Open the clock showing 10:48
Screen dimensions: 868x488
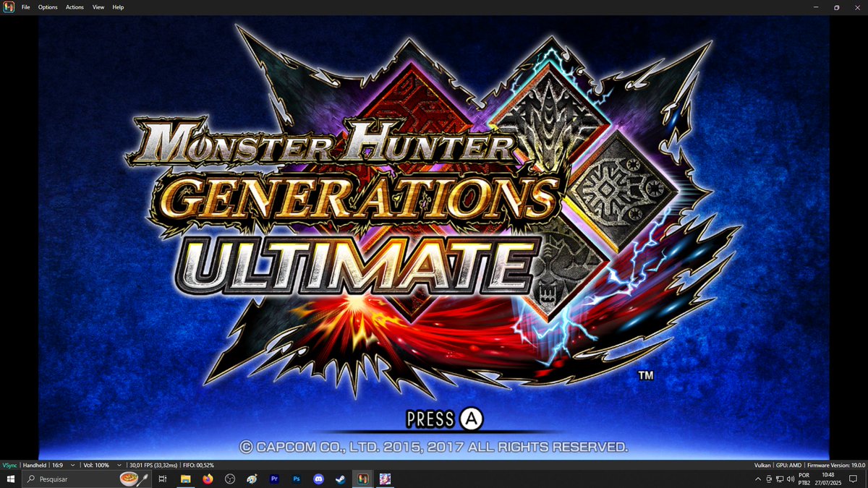827,479
